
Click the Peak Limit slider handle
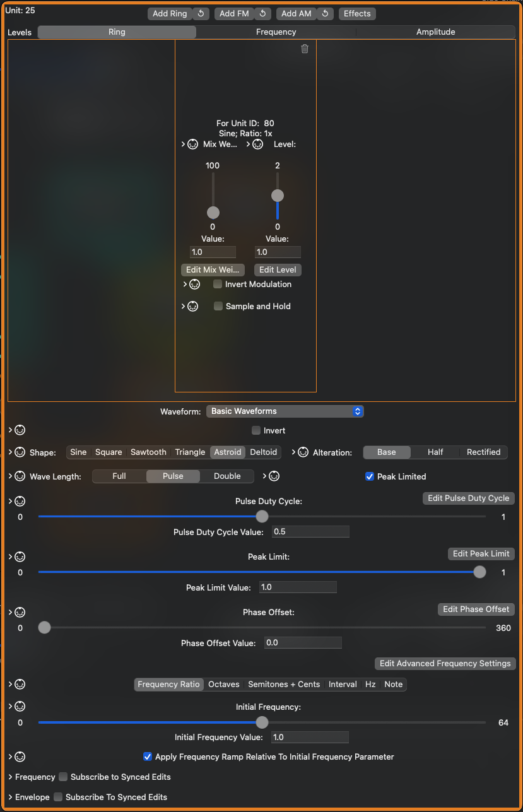pyautogui.click(x=480, y=572)
